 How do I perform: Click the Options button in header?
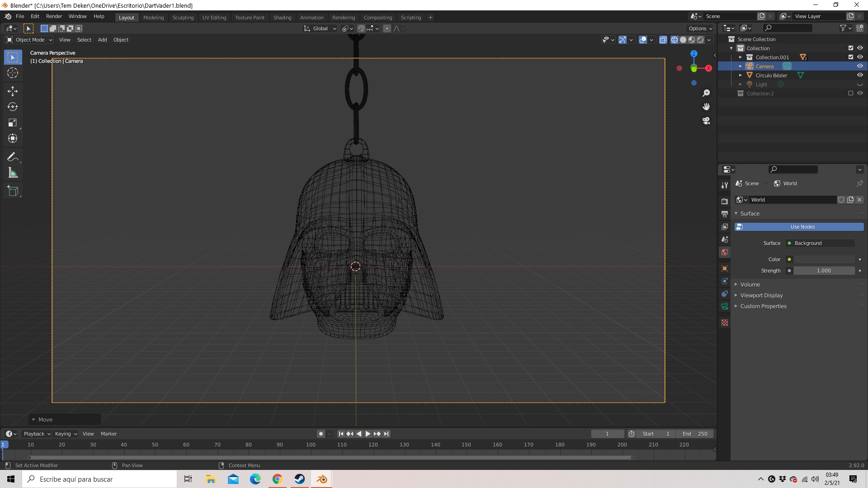[x=700, y=28]
